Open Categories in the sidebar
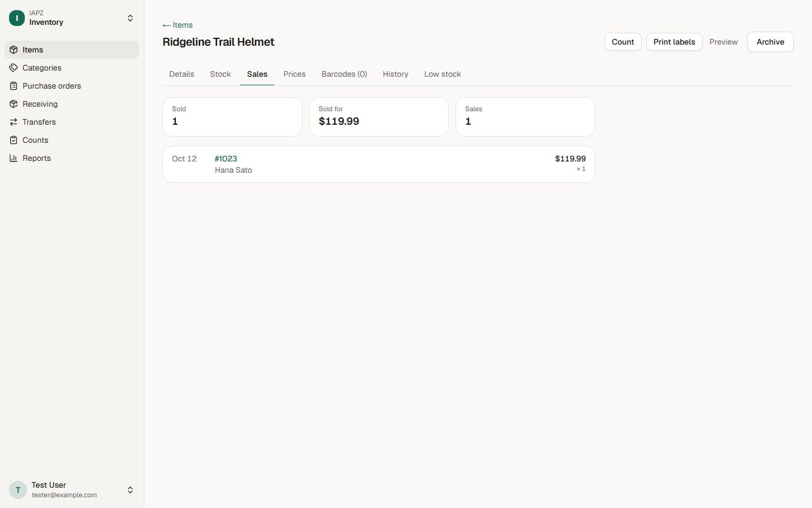The image size is (812, 508). pos(72,68)
